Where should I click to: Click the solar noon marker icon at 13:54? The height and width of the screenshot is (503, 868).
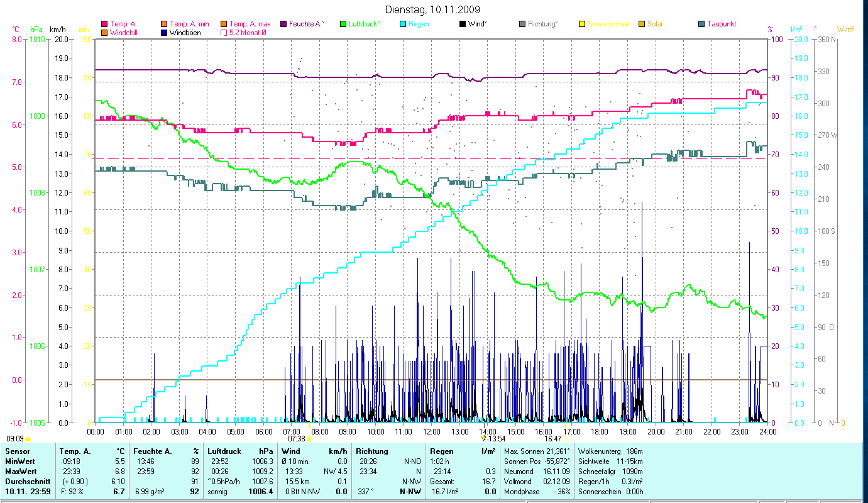(x=483, y=438)
